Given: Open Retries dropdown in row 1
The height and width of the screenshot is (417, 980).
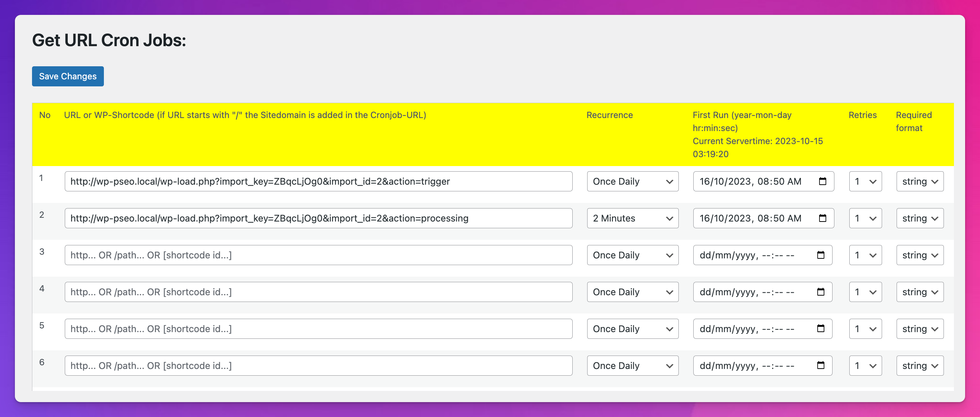Looking at the screenshot, I should coord(865,181).
